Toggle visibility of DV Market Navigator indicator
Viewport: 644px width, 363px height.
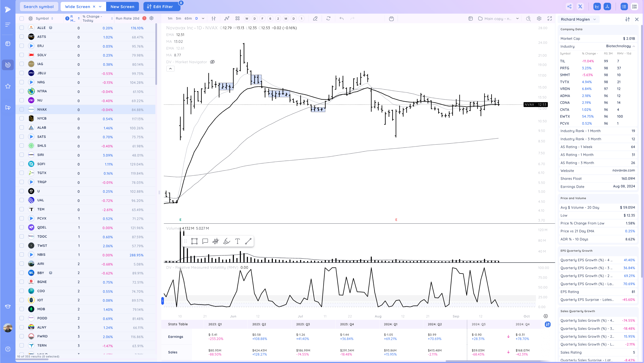pos(212,62)
